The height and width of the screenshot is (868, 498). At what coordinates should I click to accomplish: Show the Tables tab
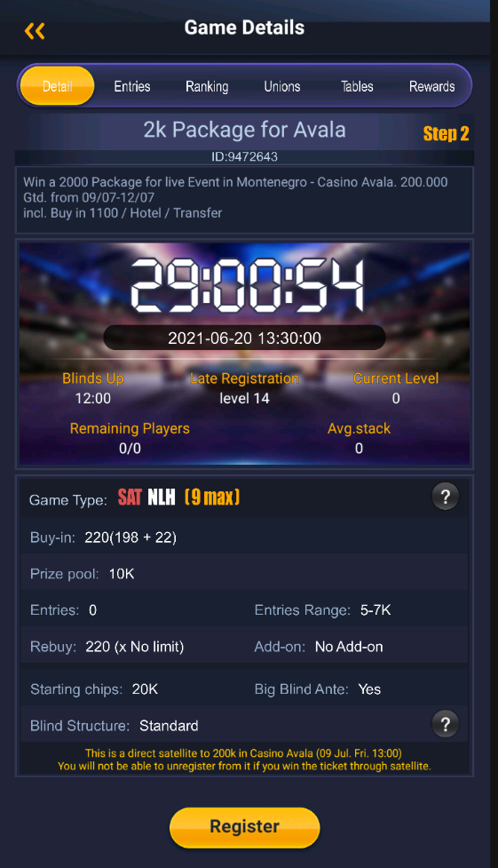coord(357,86)
